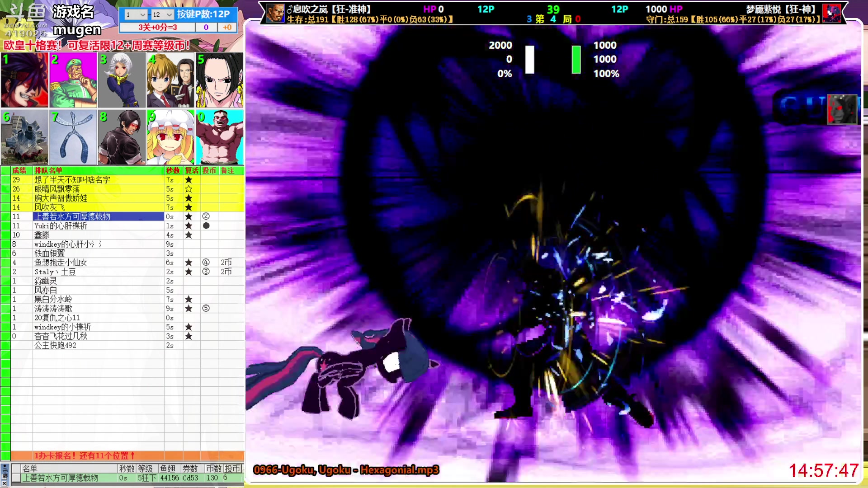868x488 pixels.
Task: Click revive star for 黑白分水岭
Action: coord(189,299)
